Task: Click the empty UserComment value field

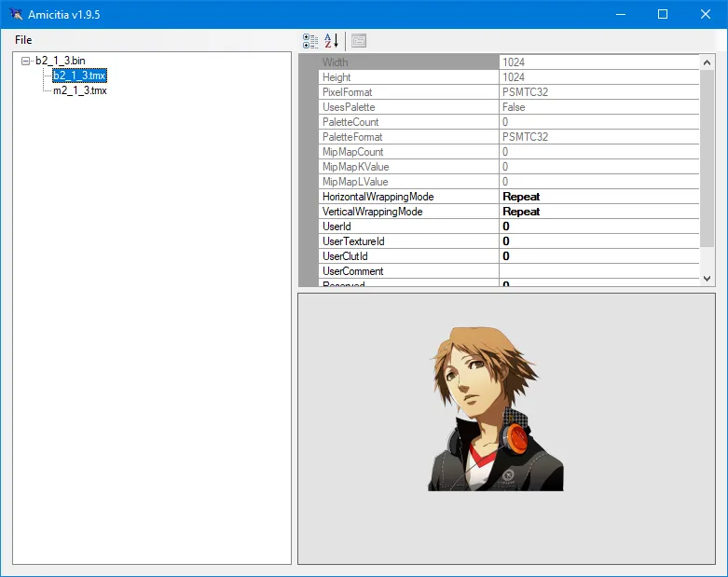Action: [599, 271]
